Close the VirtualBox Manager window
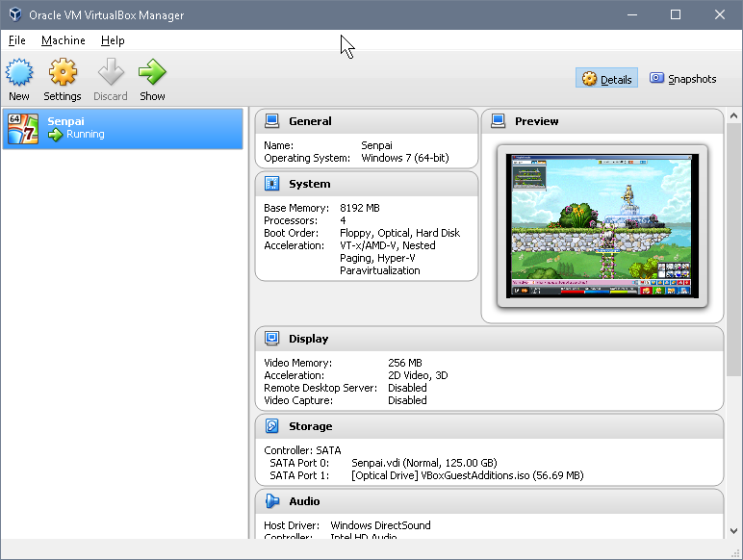This screenshot has width=743, height=560. [x=720, y=14]
